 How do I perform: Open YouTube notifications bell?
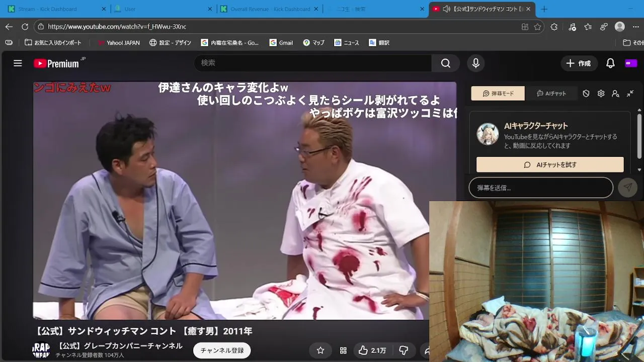pyautogui.click(x=610, y=63)
